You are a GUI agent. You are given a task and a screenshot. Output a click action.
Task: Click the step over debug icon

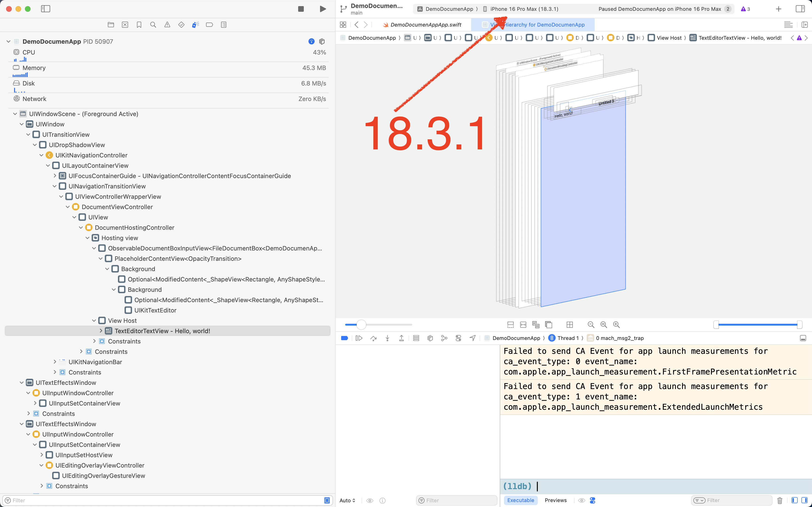(x=373, y=338)
